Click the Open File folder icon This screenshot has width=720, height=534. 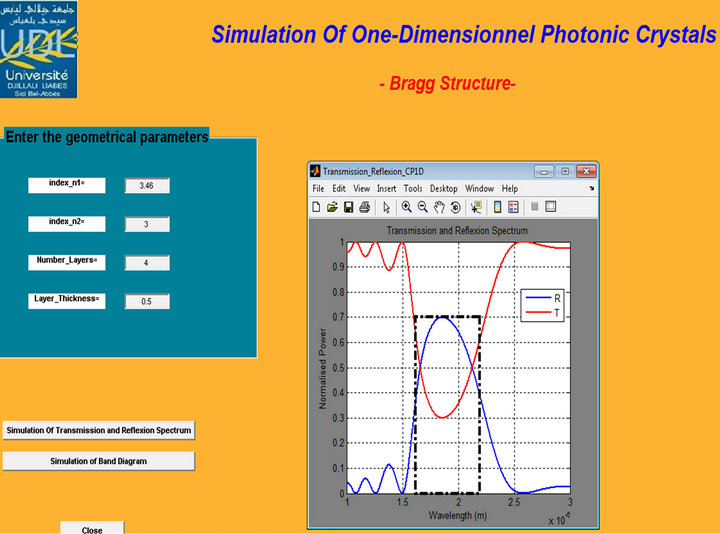(332, 207)
